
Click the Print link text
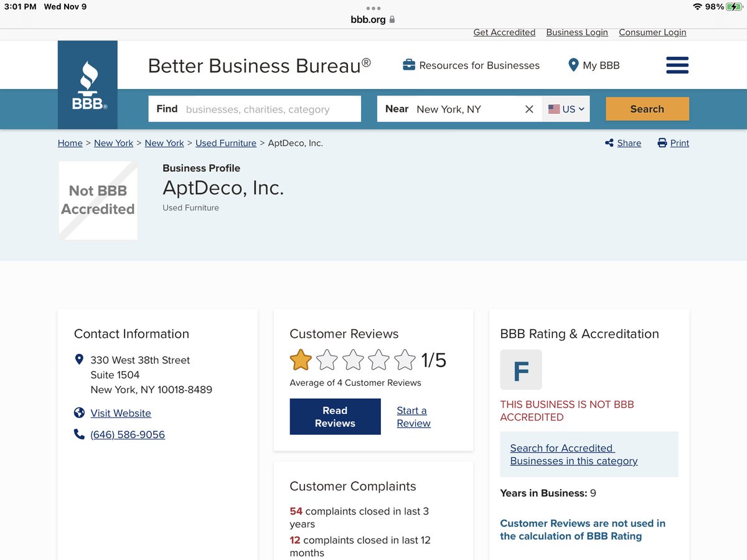[680, 143]
